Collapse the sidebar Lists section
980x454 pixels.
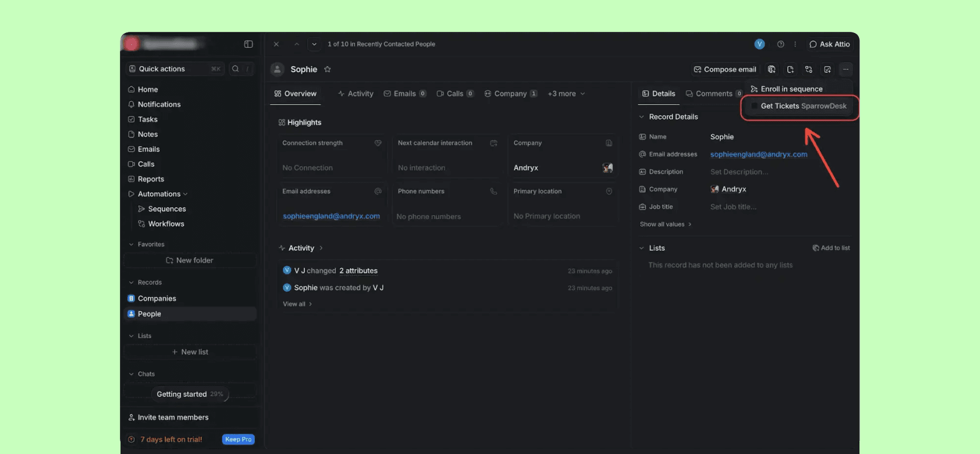(131, 336)
